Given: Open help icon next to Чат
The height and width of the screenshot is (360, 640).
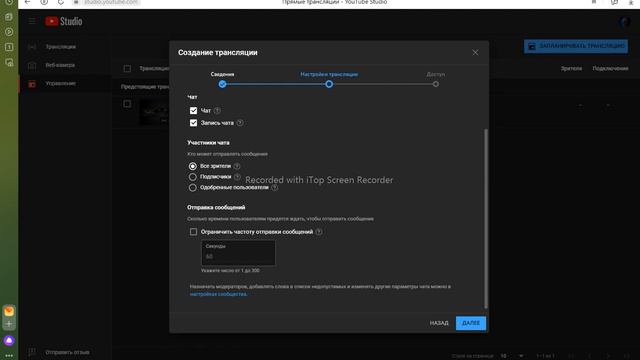Looking at the screenshot, I should tap(217, 111).
